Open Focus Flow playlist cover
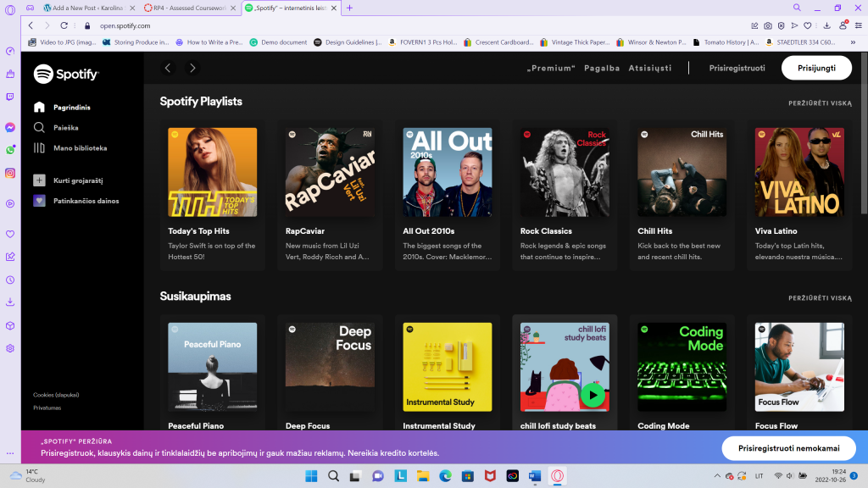 coord(799,367)
